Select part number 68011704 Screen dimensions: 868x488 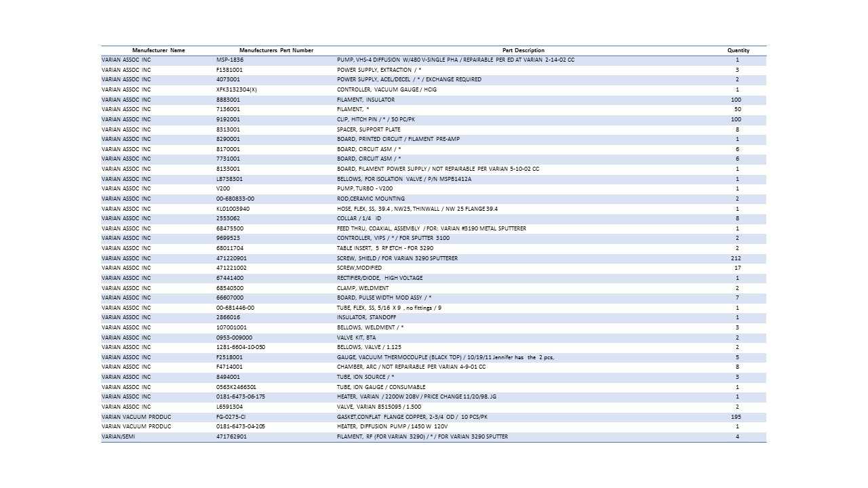[x=230, y=248]
